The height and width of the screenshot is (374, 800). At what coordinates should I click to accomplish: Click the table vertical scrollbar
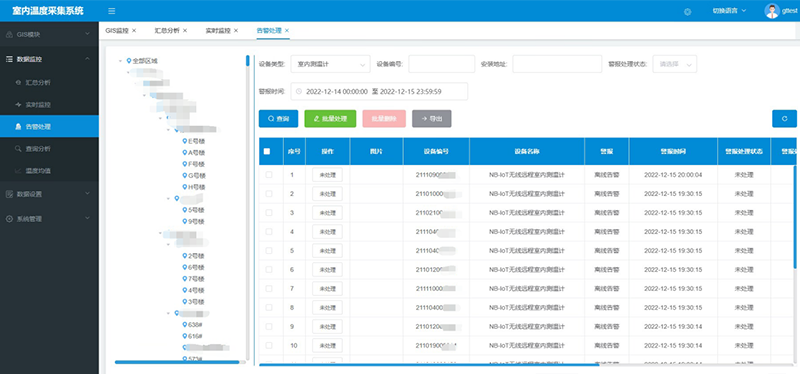(x=795, y=217)
